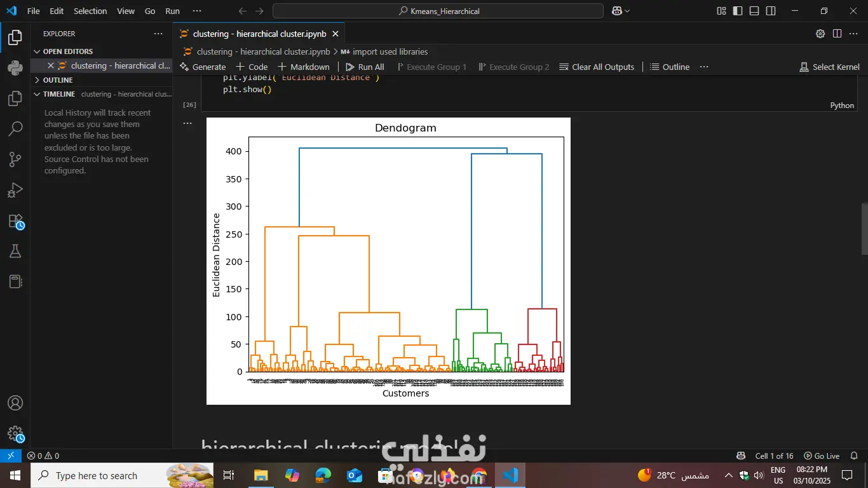Open the Source Control view

15,159
